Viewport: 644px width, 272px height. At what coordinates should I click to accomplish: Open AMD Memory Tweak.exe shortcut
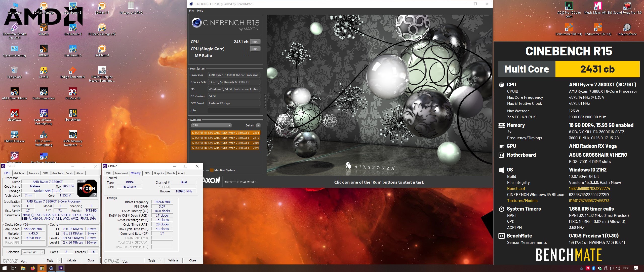(73, 138)
